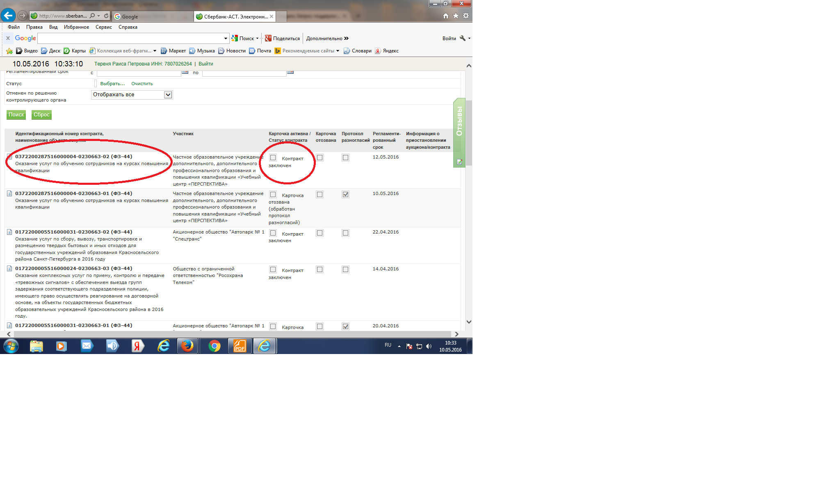
Task: Open the Почта bookmark
Action: point(260,51)
